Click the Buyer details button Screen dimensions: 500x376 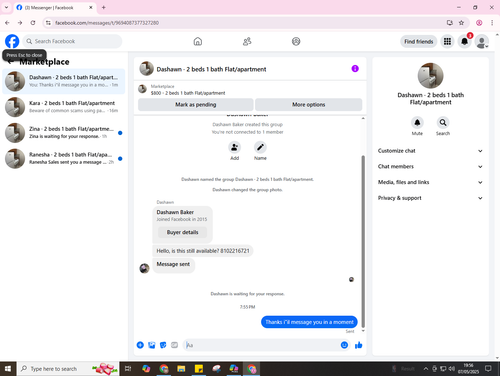182,232
